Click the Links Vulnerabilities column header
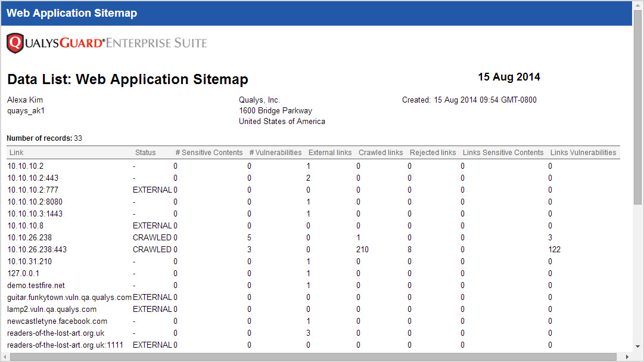Screen dimensions: 644x362 coord(583,153)
